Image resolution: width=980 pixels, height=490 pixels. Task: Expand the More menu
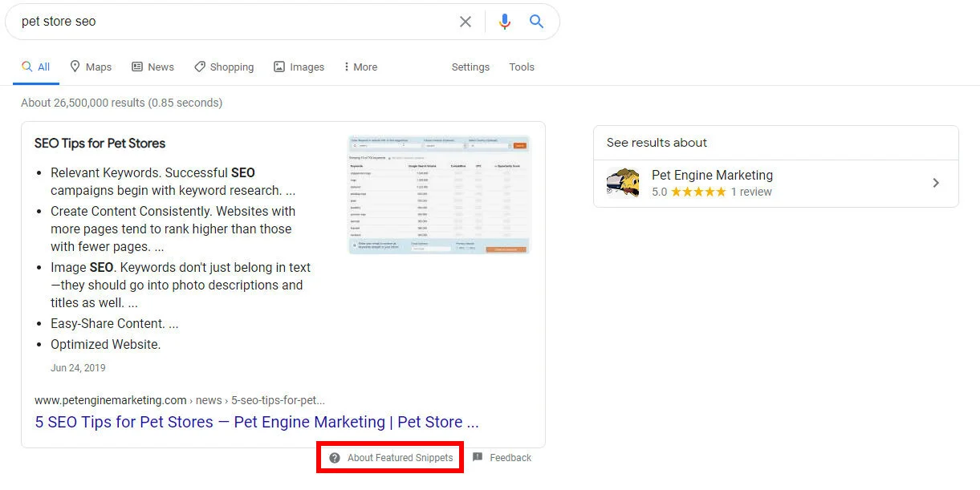[360, 67]
